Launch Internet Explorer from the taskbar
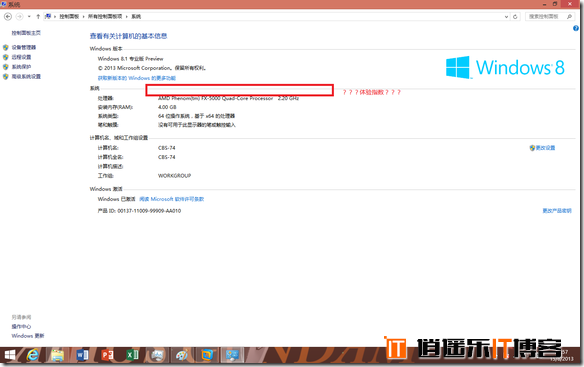 click(x=33, y=355)
